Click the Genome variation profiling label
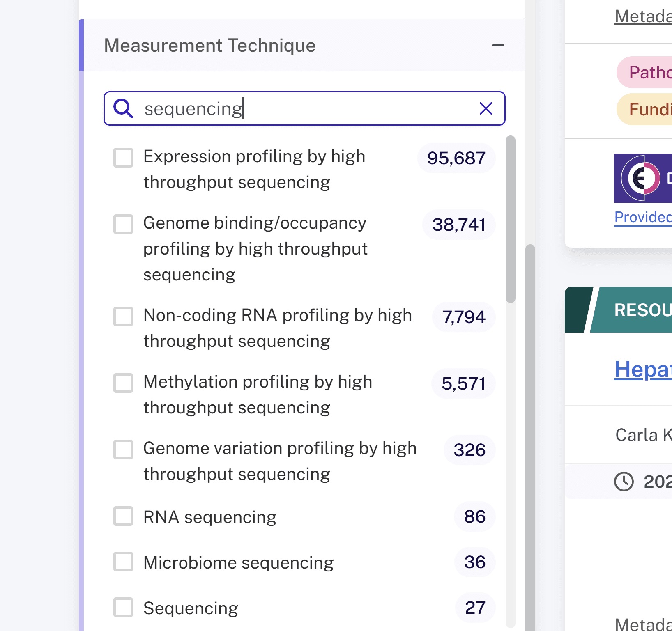Screen dimensions: 672x631 [280, 461]
